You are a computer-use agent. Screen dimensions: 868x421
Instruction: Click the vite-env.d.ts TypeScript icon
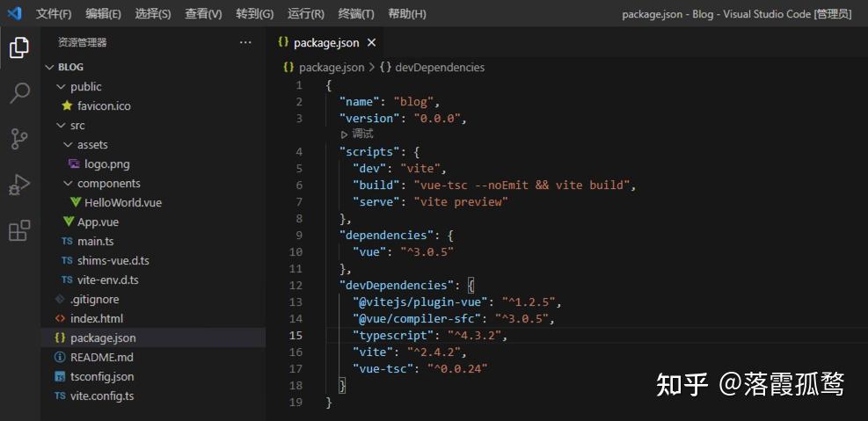tap(67, 279)
